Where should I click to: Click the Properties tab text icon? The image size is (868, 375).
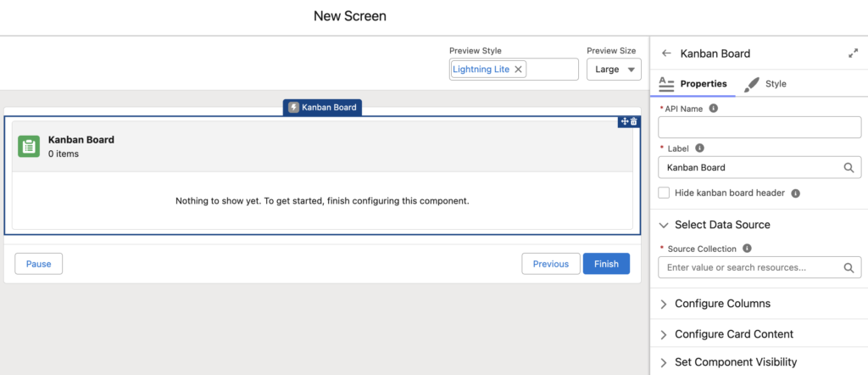pyautogui.click(x=666, y=84)
